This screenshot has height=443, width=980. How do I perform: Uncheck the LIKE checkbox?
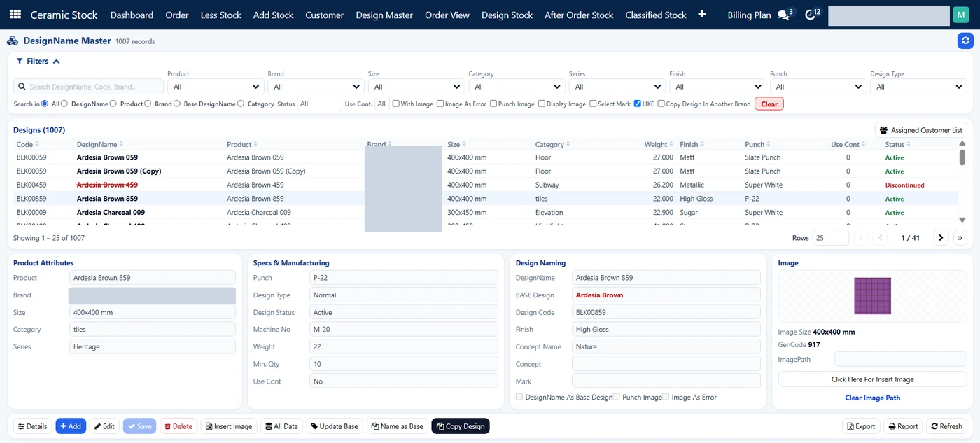(637, 104)
